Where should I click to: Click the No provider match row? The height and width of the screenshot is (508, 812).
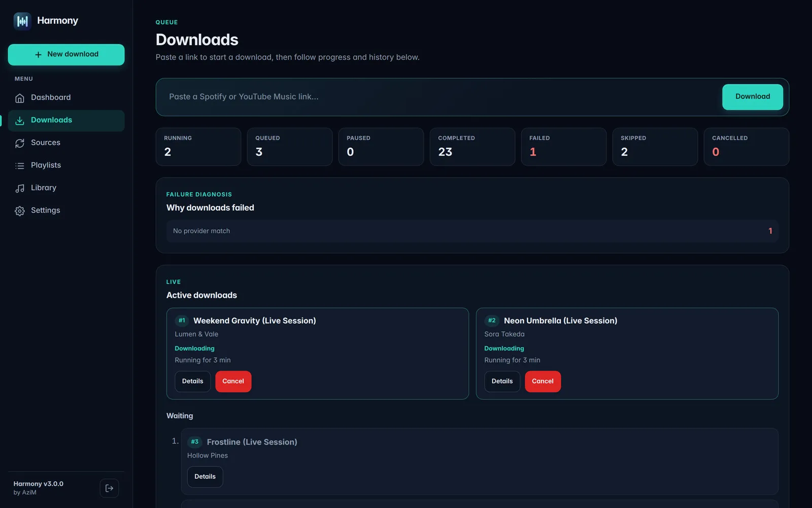(x=472, y=231)
